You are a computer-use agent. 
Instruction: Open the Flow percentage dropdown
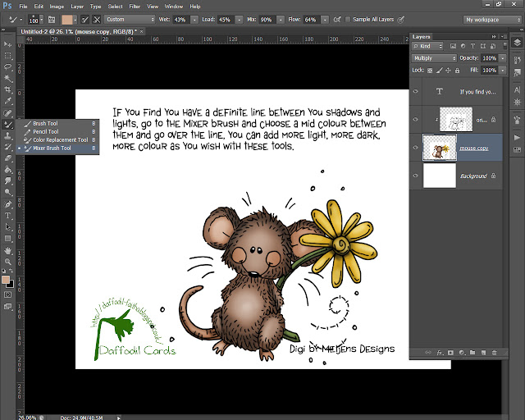point(325,20)
